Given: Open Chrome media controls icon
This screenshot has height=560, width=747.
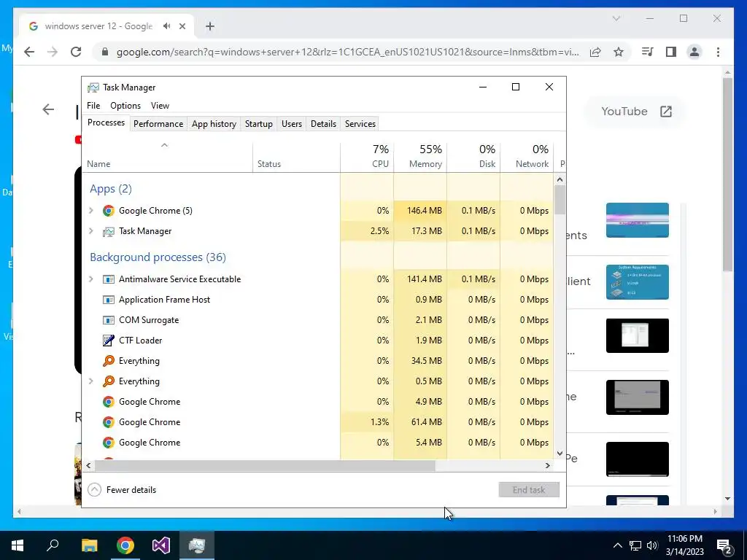Looking at the screenshot, I should [x=648, y=52].
